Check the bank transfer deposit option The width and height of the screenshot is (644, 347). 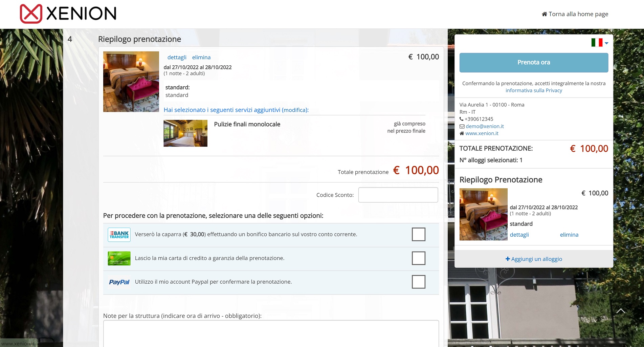pyautogui.click(x=418, y=234)
